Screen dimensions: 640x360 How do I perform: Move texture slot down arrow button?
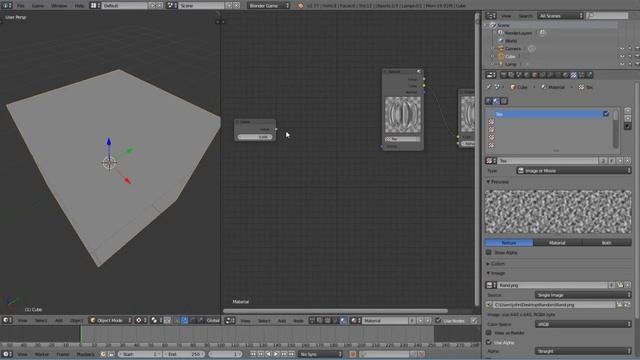point(628,119)
